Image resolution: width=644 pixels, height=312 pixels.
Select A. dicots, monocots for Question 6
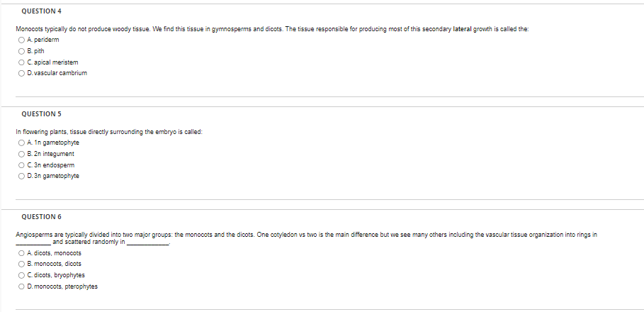[21, 253]
